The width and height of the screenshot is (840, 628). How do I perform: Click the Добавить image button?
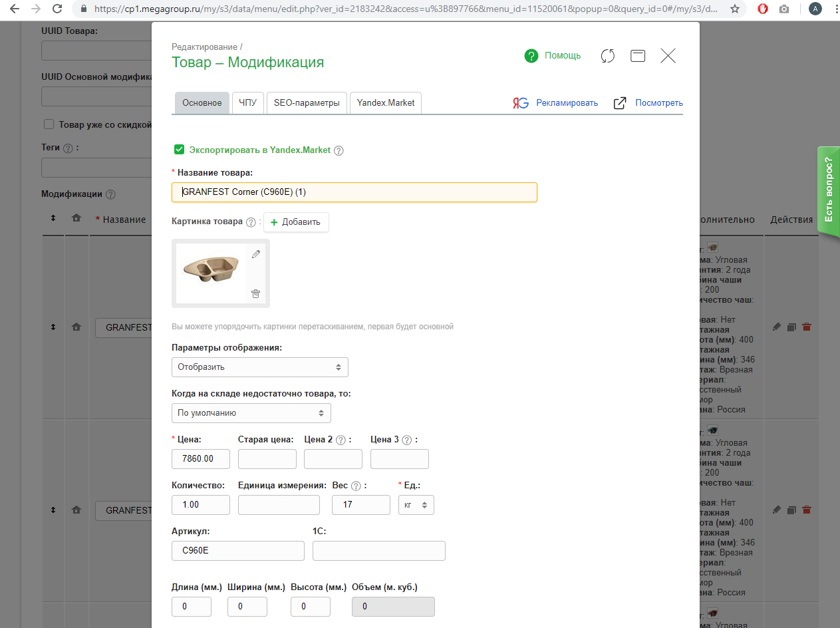tap(296, 222)
